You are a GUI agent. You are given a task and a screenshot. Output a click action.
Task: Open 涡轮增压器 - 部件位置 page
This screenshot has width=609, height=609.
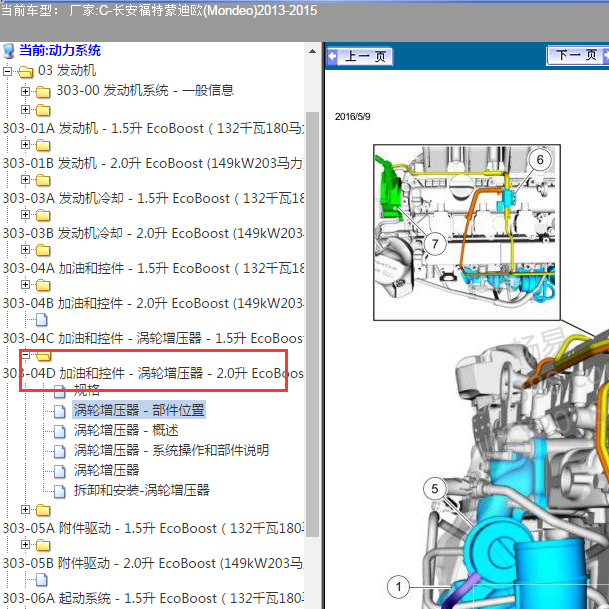click(139, 410)
